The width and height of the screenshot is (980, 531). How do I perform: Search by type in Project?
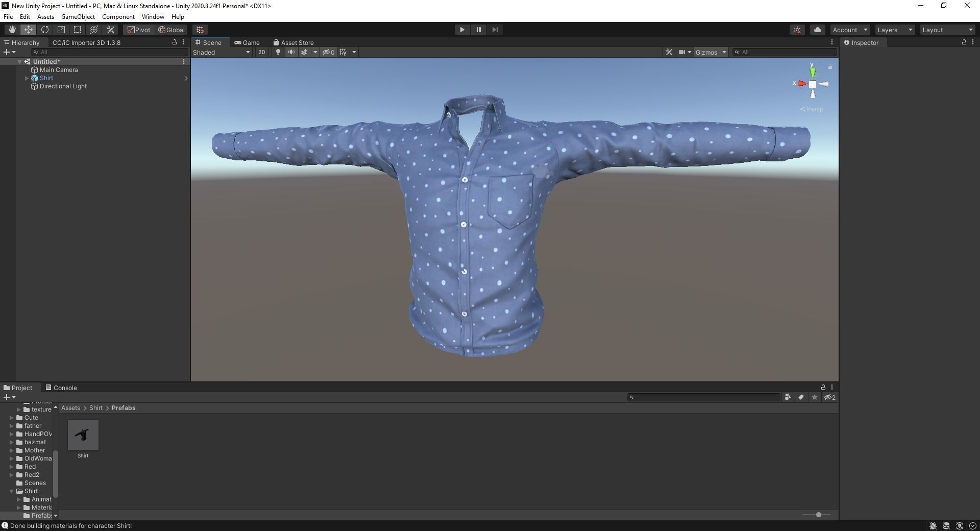pyautogui.click(x=788, y=397)
